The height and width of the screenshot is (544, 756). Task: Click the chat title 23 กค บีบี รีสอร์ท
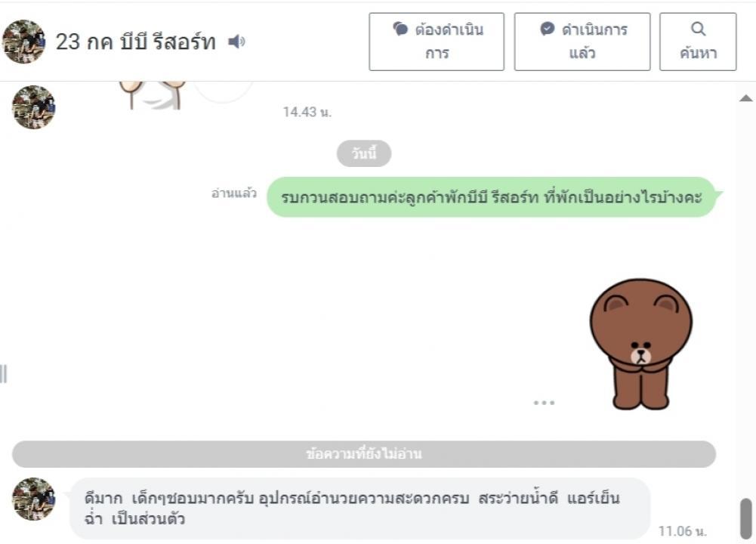[x=135, y=42]
